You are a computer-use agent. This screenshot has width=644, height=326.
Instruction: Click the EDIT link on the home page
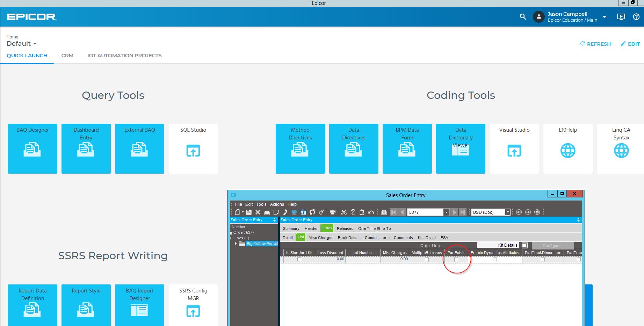click(x=630, y=44)
